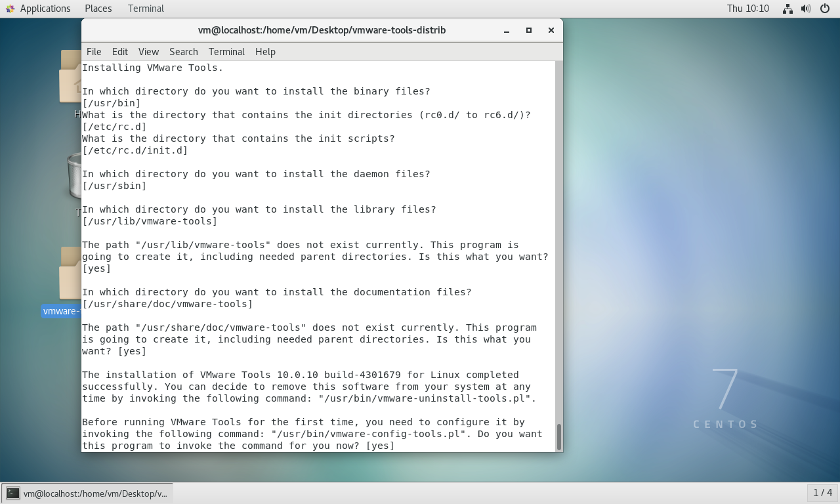The image size is (840, 504).
Task: Click the Thu 10:10 clock
Action: pos(747,9)
